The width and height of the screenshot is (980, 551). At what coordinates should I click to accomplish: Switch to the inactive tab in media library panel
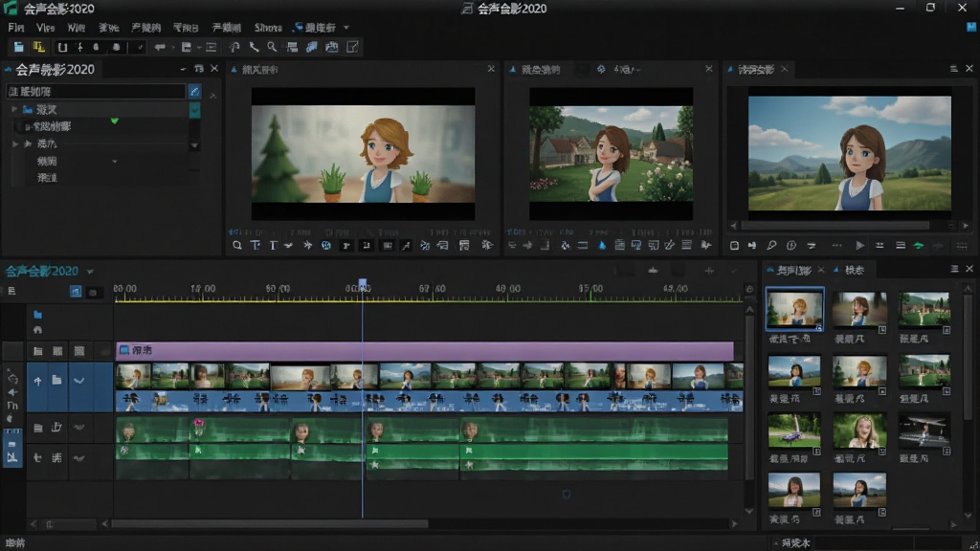point(854,270)
